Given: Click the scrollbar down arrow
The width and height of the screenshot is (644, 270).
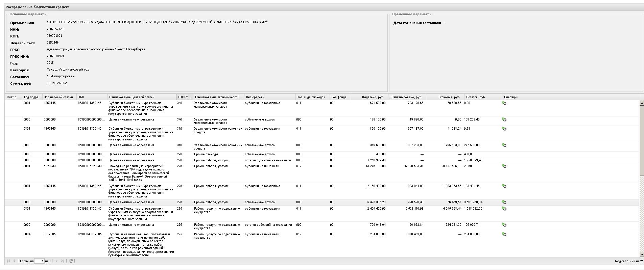Looking at the screenshot, I should 642,254.
